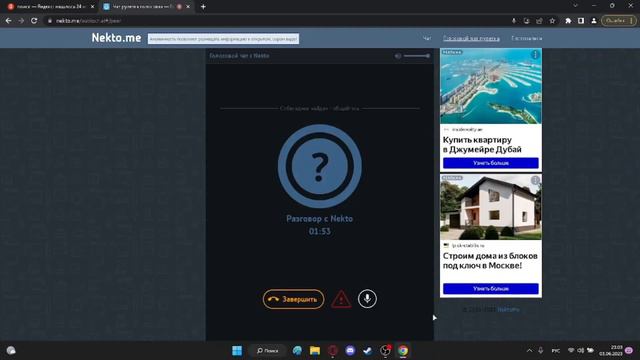
Task: Open the rightmost header menu item
Action: (527, 38)
